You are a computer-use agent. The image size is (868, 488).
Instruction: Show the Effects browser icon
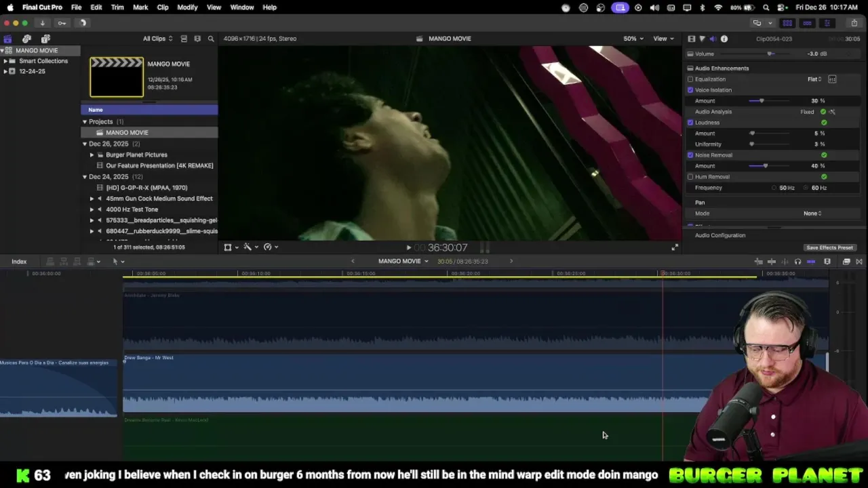point(846,262)
